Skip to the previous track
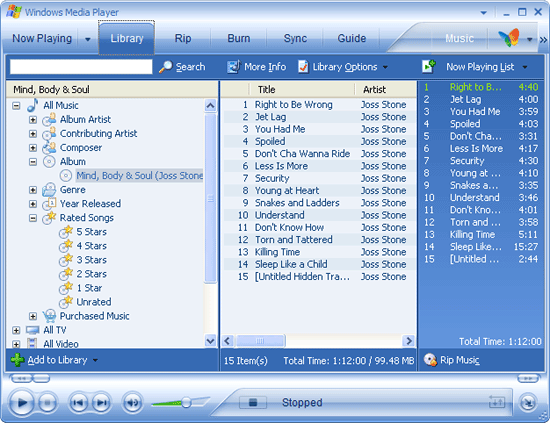This screenshot has height=423, width=550. 78,403
